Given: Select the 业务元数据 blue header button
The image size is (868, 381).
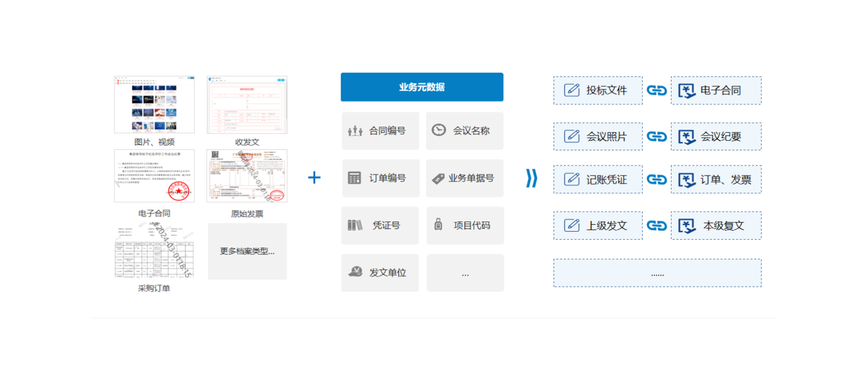Looking at the screenshot, I should (422, 87).
